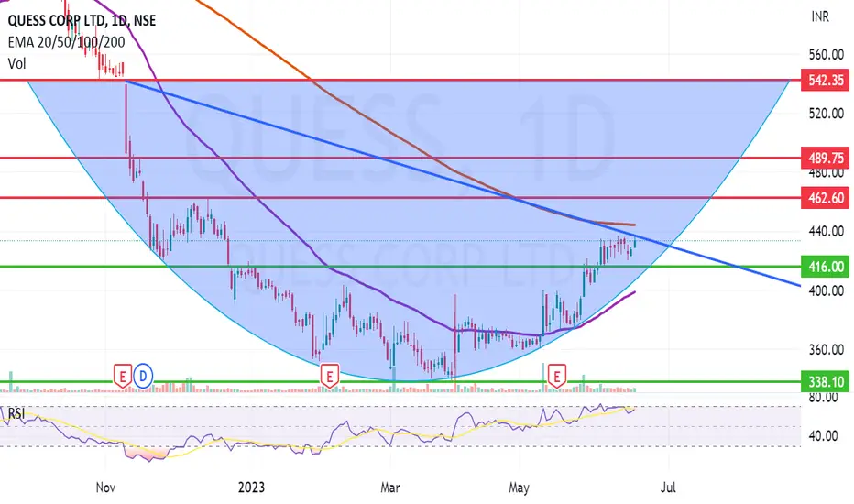Click the 360.00 price axis value
The image size is (854, 504).
827,349
